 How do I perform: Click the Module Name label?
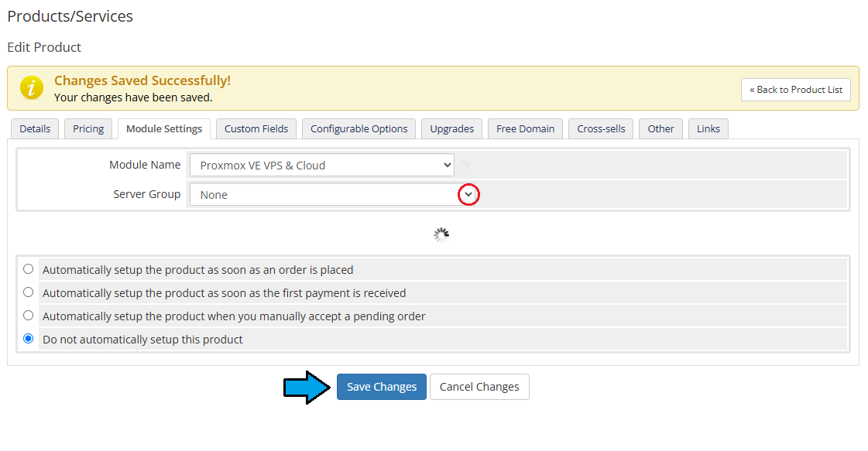(145, 164)
